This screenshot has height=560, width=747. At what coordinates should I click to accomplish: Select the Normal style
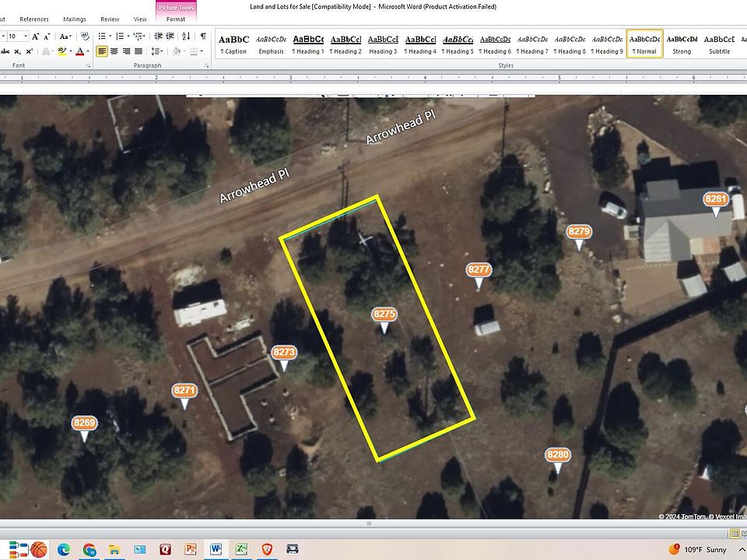click(x=644, y=44)
